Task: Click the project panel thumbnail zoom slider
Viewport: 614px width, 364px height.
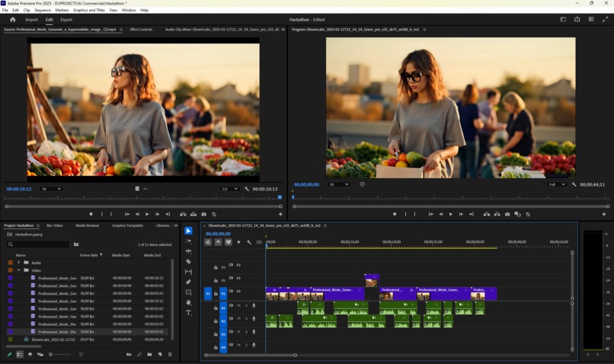Action: (x=51, y=354)
